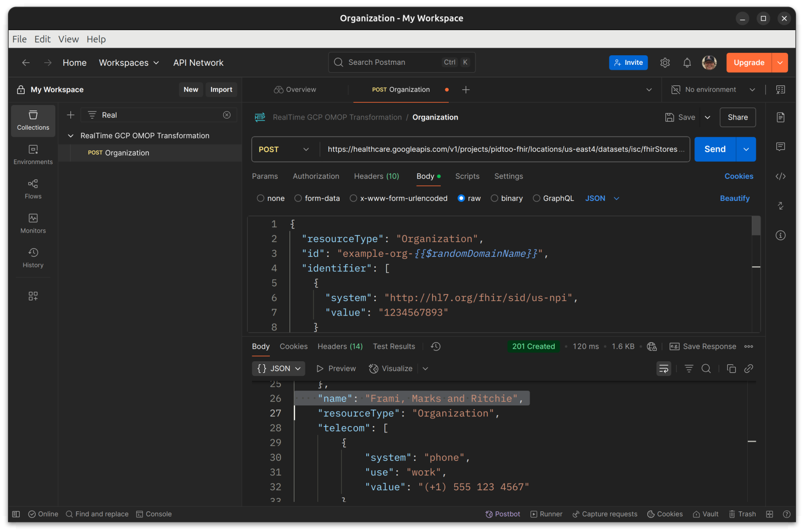
Task: Open History in the sidebar
Action: (33, 258)
